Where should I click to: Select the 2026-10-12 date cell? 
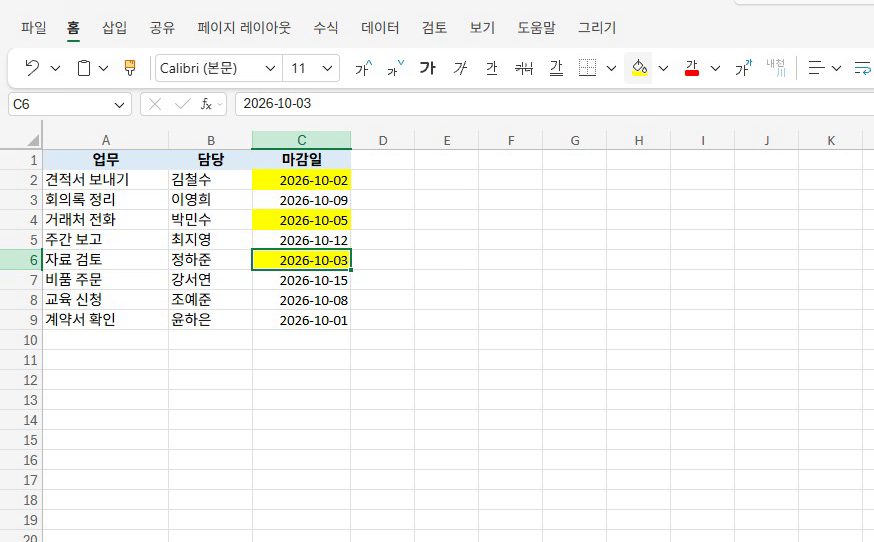tap(302, 240)
